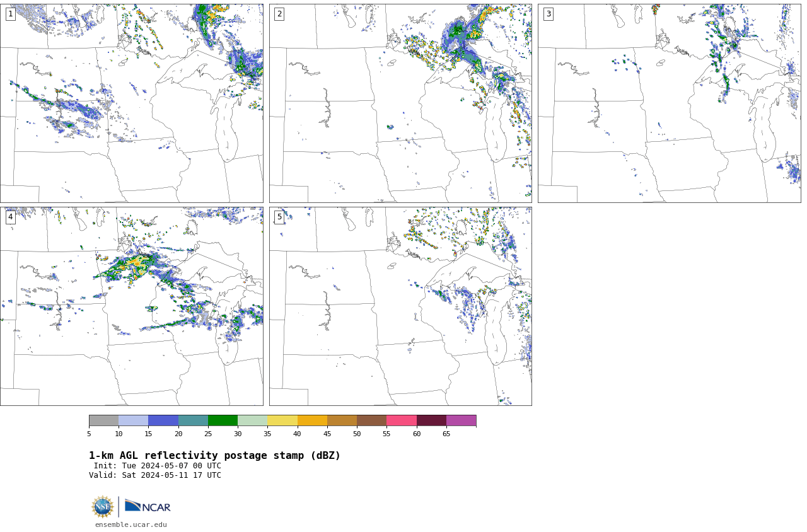This screenshot has width=807, height=532.
Task: Click the pale green 30-35 dBZ swatch
Action: click(252, 420)
